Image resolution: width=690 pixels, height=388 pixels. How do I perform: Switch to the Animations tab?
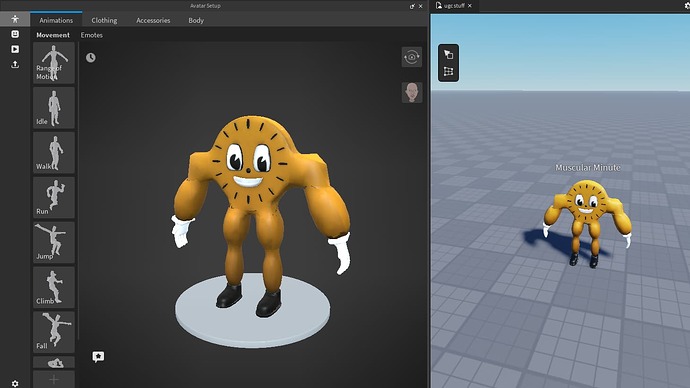coord(56,20)
